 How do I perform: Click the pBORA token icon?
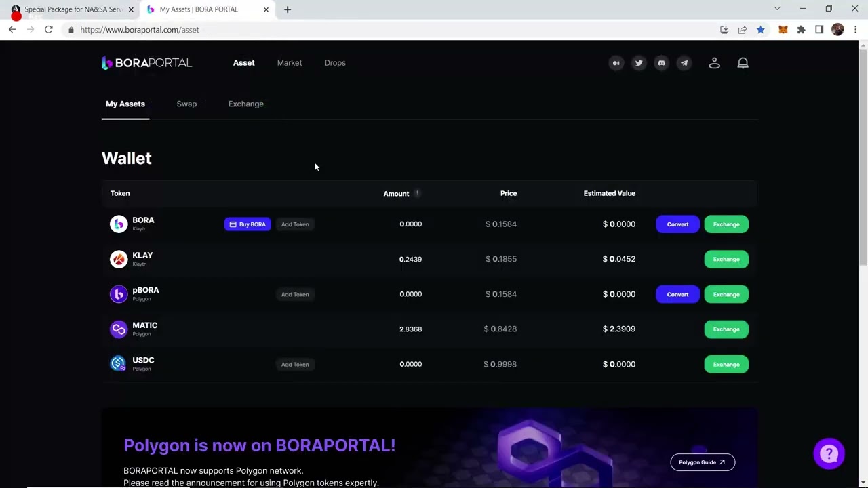(119, 294)
